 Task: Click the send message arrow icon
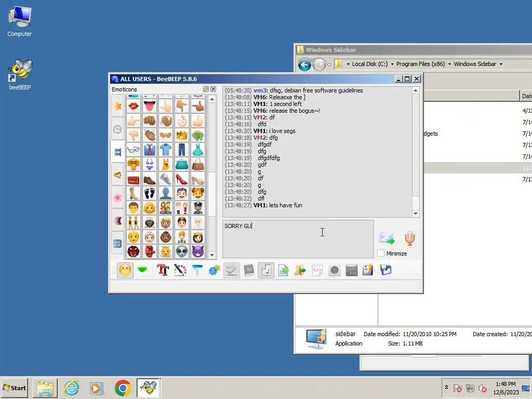click(x=387, y=238)
